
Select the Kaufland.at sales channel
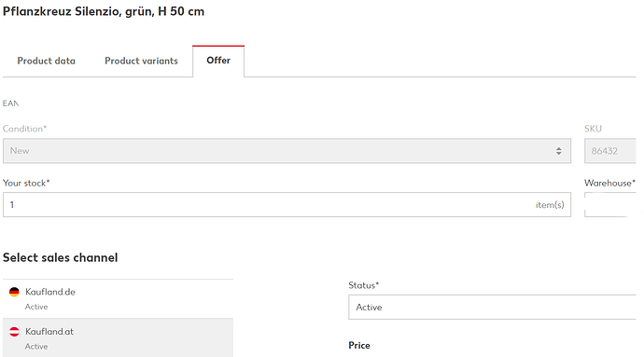(118, 337)
